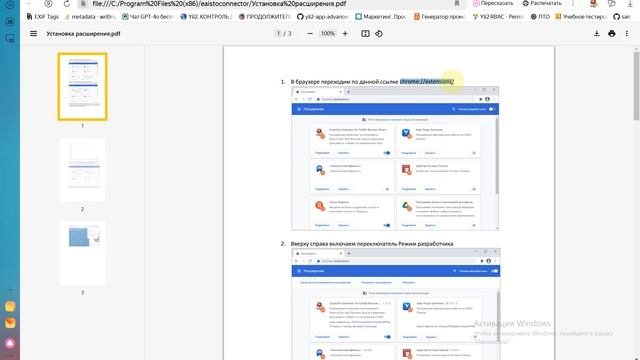Zoom out the PDF with the minus button
The image size is (640, 360).
point(310,33)
